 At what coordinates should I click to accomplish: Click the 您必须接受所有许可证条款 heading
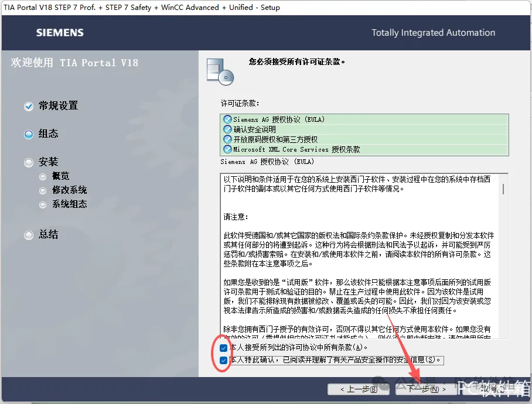coord(297,61)
